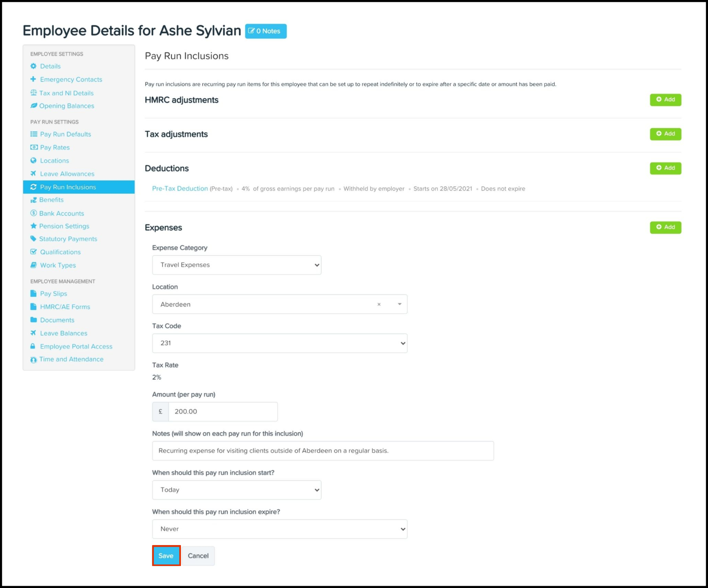Click the globe icon beside Locations
708x588 pixels.
coord(33,160)
